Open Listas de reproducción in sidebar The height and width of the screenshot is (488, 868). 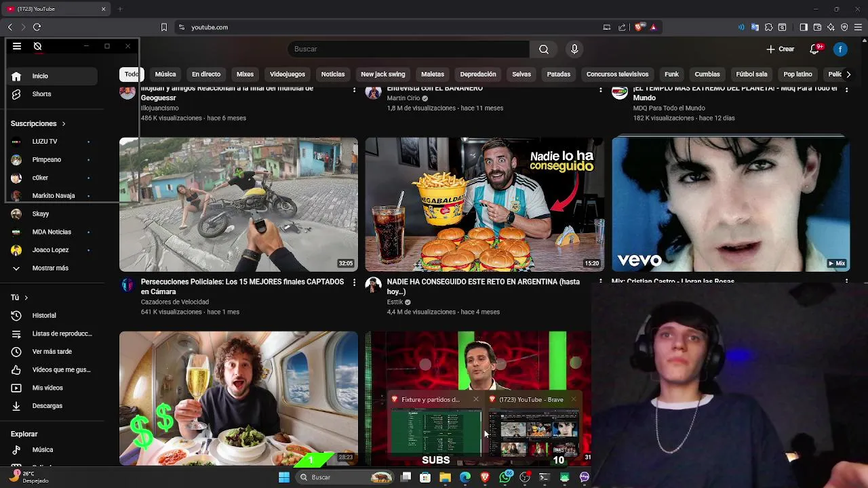51,333
